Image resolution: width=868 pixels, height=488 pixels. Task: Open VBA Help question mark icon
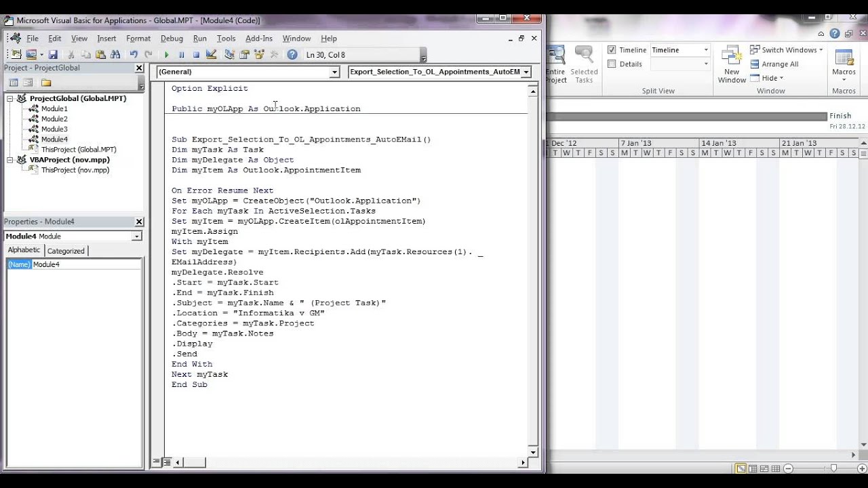(x=292, y=54)
